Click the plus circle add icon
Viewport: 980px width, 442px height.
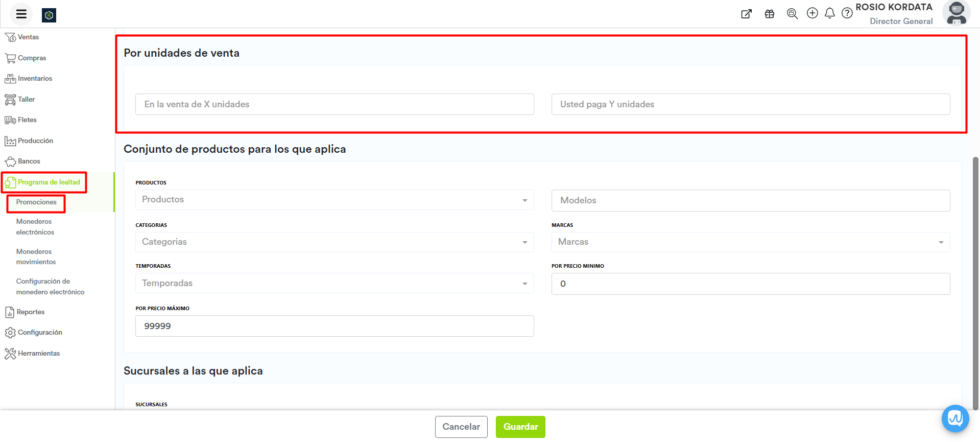(812, 13)
